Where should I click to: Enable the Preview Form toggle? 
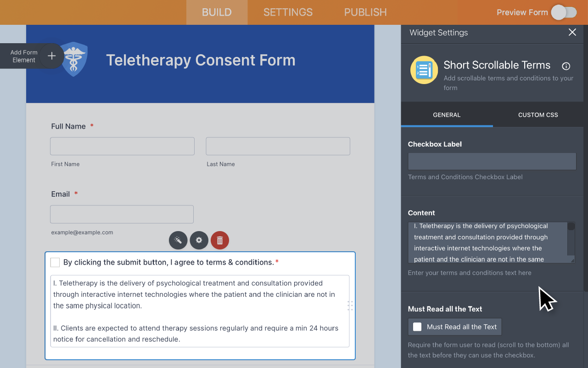564,12
